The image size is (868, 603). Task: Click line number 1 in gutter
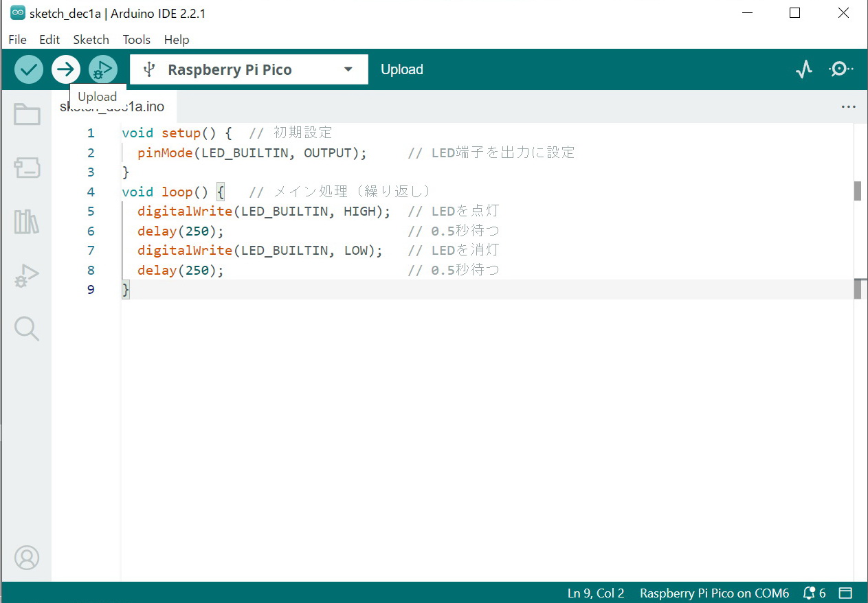pyautogui.click(x=91, y=133)
